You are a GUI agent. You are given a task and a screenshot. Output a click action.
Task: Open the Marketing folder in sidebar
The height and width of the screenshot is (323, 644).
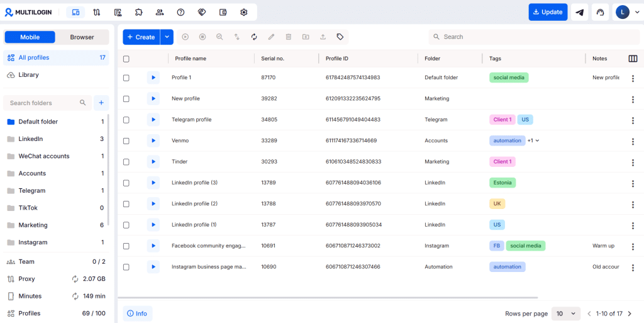[x=56, y=225]
